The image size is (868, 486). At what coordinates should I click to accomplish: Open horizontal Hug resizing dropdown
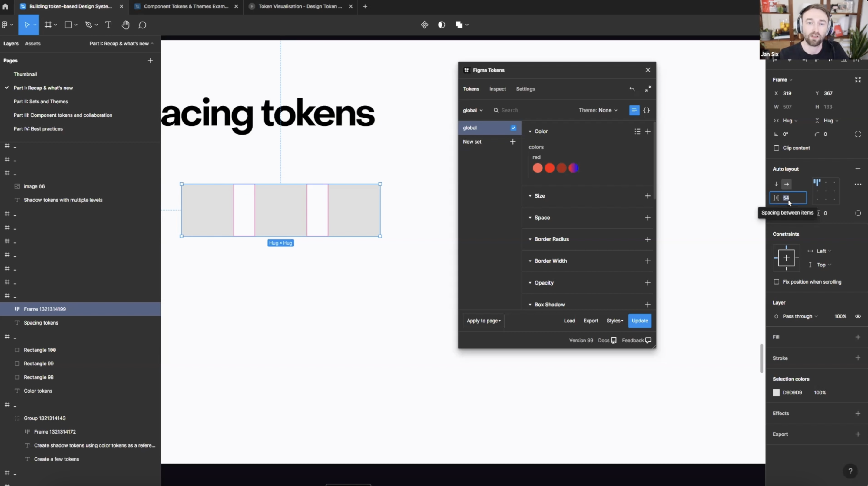coord(790,121)
